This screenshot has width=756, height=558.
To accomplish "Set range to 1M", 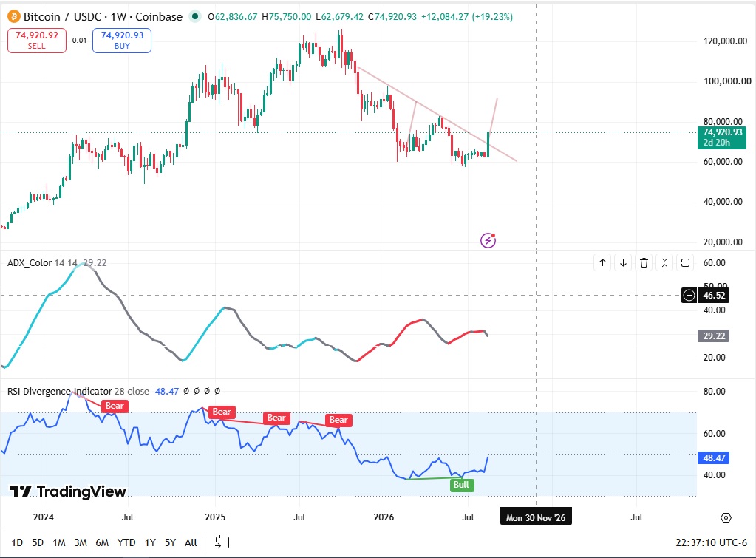I will (x=59, y=542).
